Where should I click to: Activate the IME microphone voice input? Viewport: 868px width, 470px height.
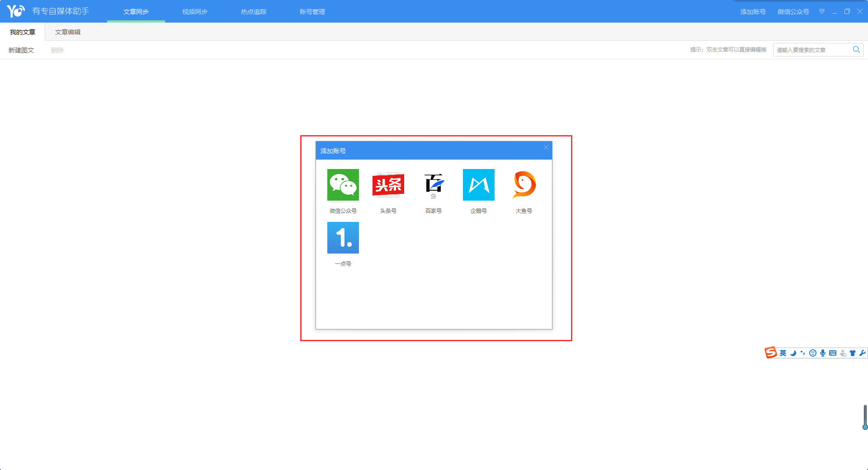[823, 353]
